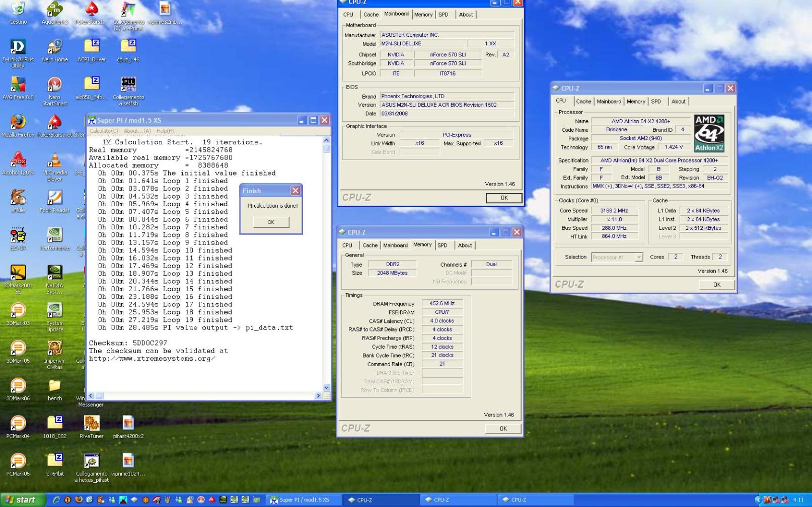
Task: Select the Collegamento a hexus_pifast icon
Action: (92, 468)
